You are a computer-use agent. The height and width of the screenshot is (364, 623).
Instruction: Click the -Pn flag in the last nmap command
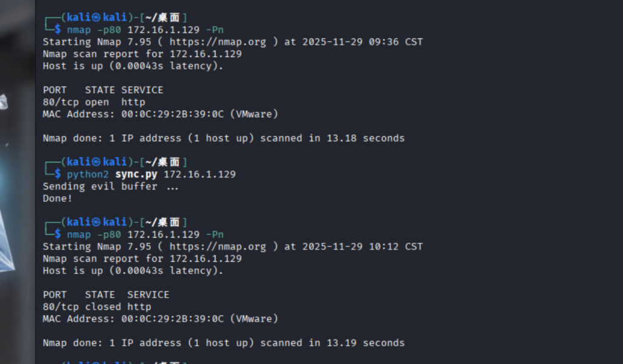click(x=215, y=235)
